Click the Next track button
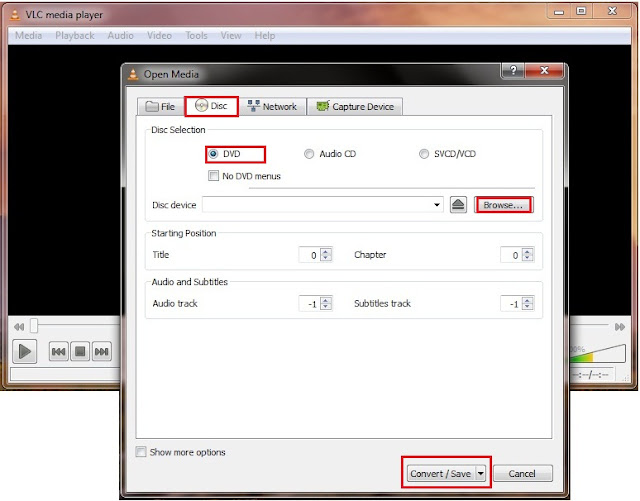 tap(102, 352)
